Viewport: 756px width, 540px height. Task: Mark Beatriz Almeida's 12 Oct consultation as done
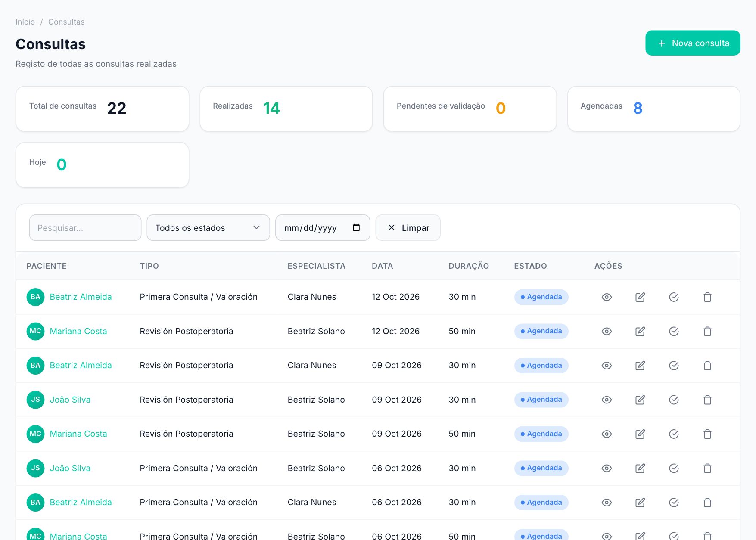coord(674,297)
